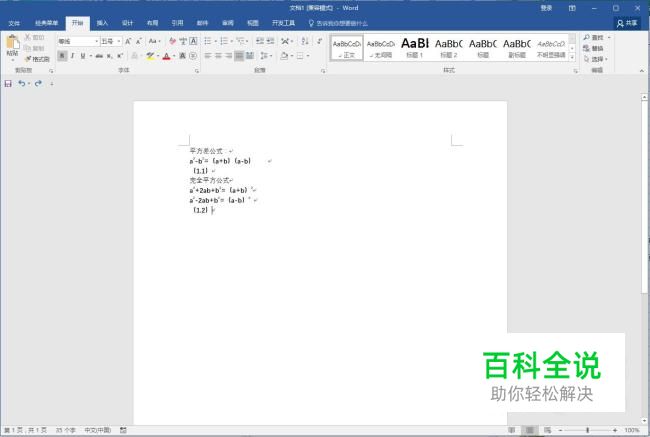The width and height of the screenshot is (650, 437).
Task: Apply Character Border to text
Action: point(193,41)
